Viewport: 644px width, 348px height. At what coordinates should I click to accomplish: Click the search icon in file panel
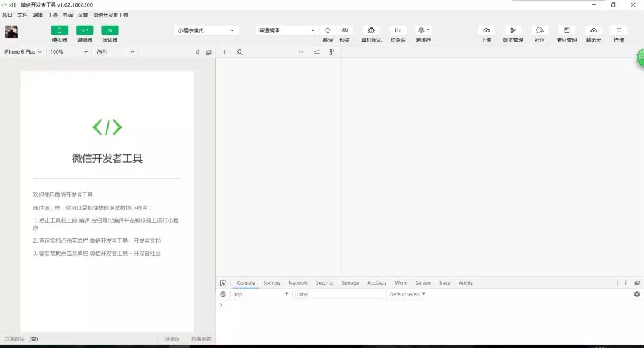(240, 52)
